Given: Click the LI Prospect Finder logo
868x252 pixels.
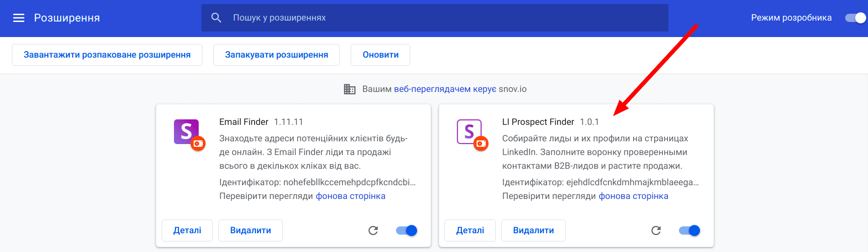Looking at the screenshot, I should coord(470,132).
